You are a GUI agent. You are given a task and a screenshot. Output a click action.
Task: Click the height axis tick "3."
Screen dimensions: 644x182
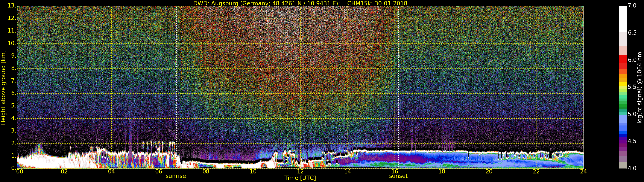tap(14, 131)
